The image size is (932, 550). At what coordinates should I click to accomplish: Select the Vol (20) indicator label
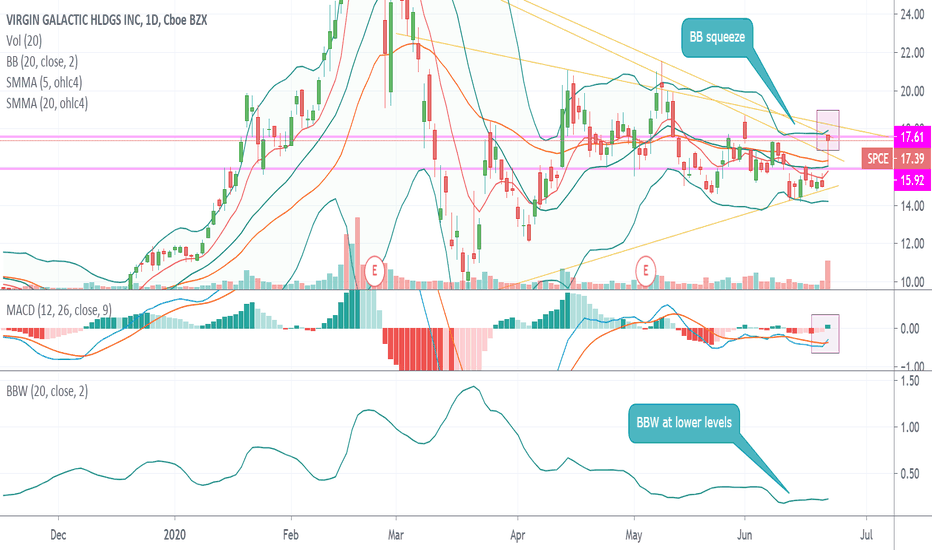tap(24, 41)
